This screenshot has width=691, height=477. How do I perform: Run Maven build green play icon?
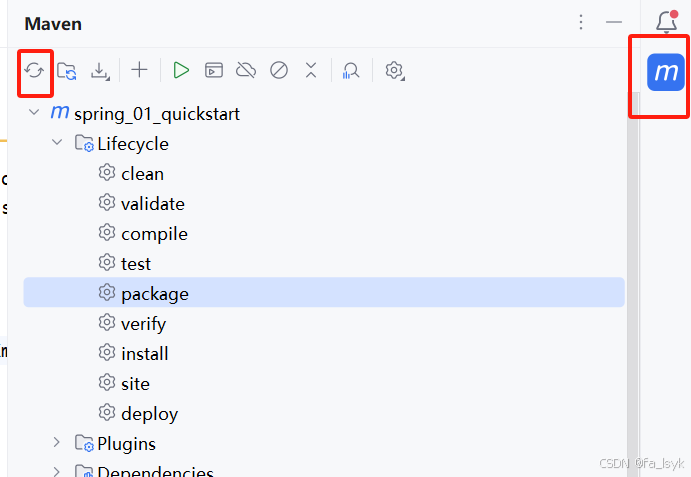pos(181,70)
